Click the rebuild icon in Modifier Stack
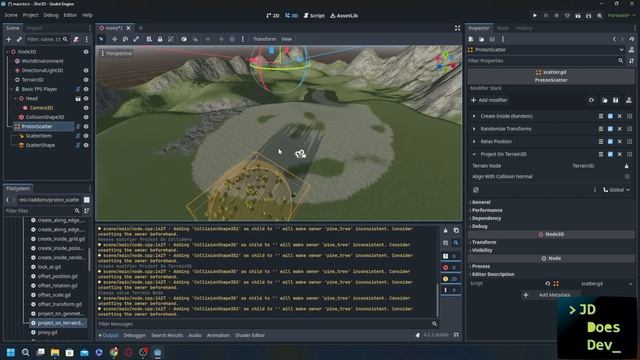This screenshot has height=360, width=640. [x=591, y=100]
